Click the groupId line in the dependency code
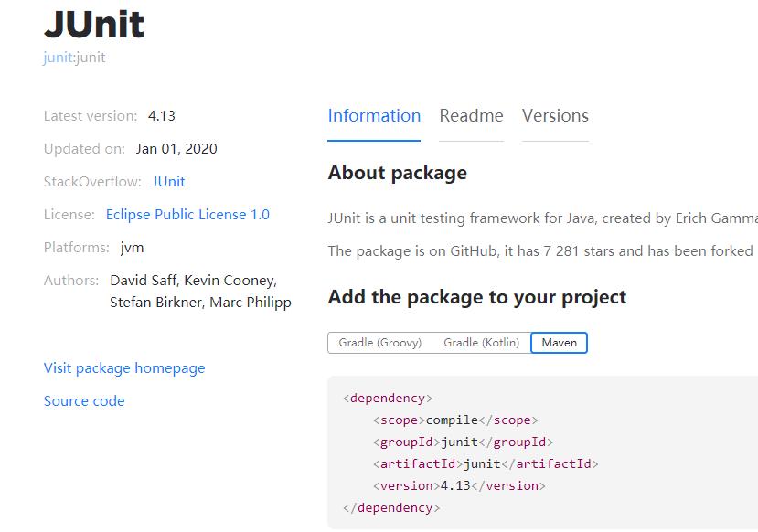Screen dimensions: 758x532 point(463,442)
